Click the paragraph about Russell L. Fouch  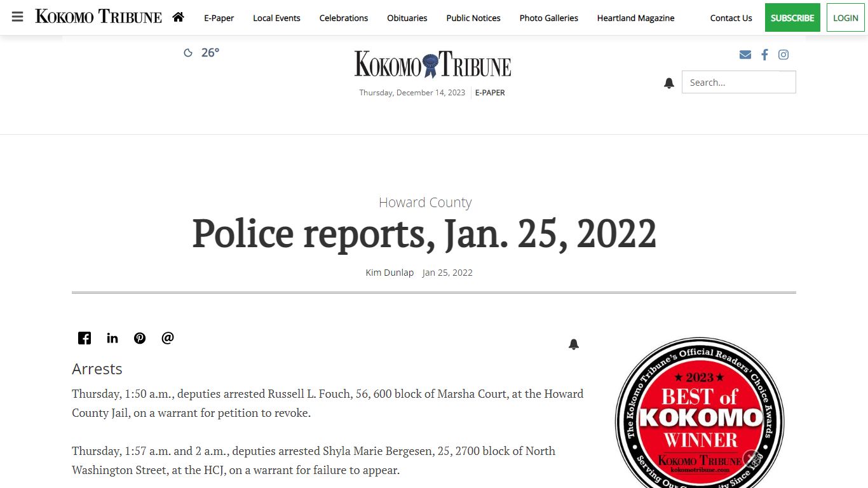[328, 403]
